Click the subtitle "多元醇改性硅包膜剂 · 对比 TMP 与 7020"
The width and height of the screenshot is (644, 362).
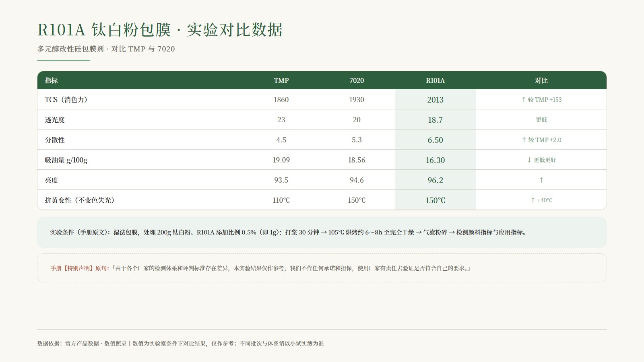pyautogui.click(x=106, y=49)
